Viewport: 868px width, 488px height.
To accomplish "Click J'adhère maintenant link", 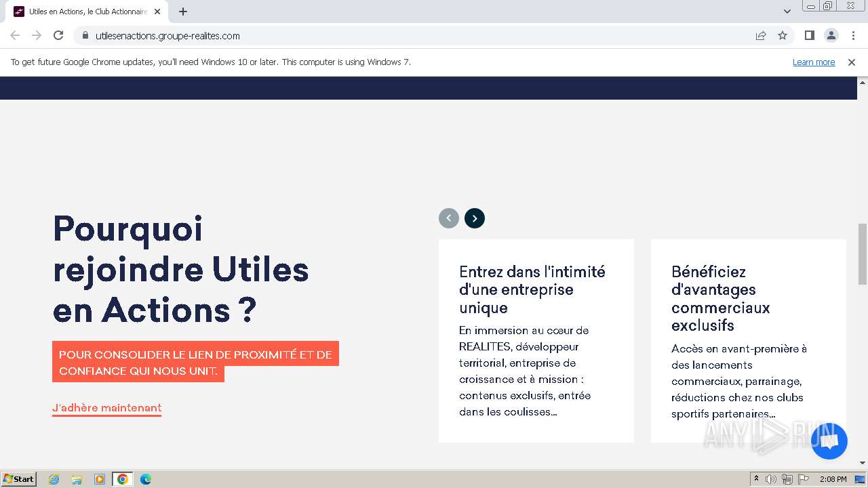I will pos(107,408).
